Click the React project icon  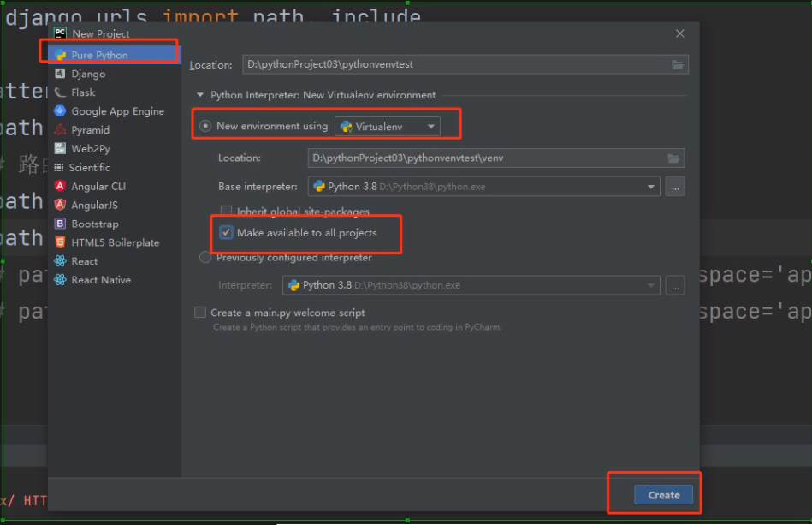tap(60, 260)
